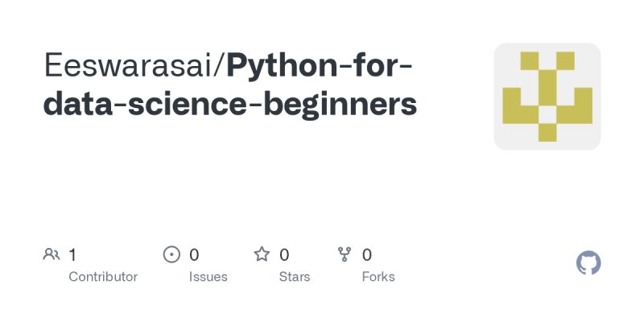Select the 'data-science-beginners' title line

tap(230, 105)
